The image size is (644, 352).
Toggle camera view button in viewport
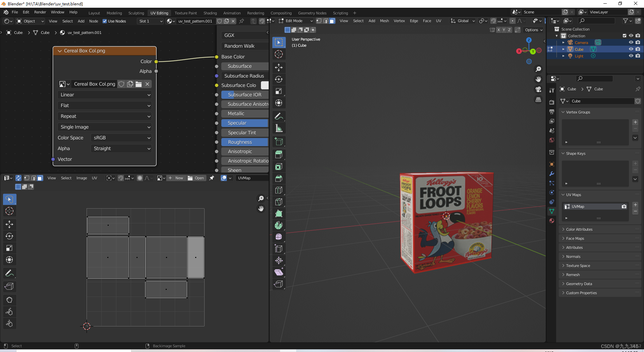538,89
